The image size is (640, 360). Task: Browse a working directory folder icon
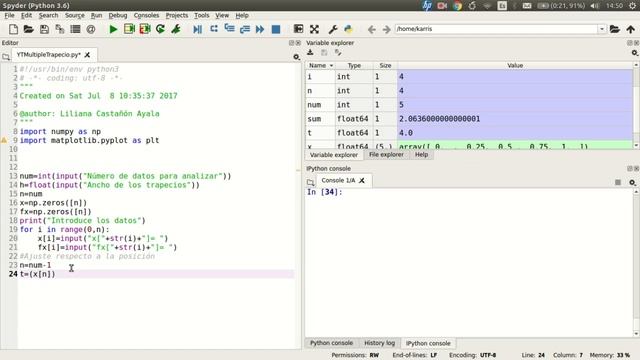615,29
